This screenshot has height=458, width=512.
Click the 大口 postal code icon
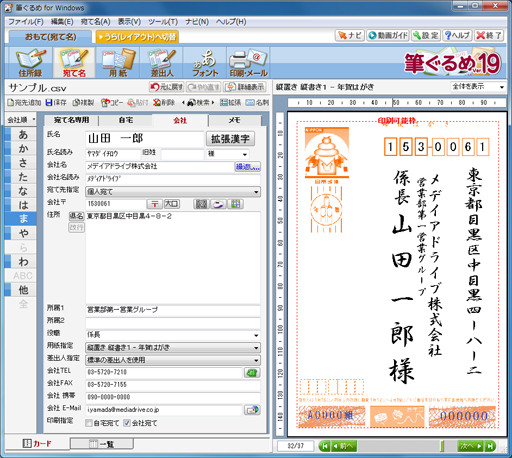pos(172,204)
